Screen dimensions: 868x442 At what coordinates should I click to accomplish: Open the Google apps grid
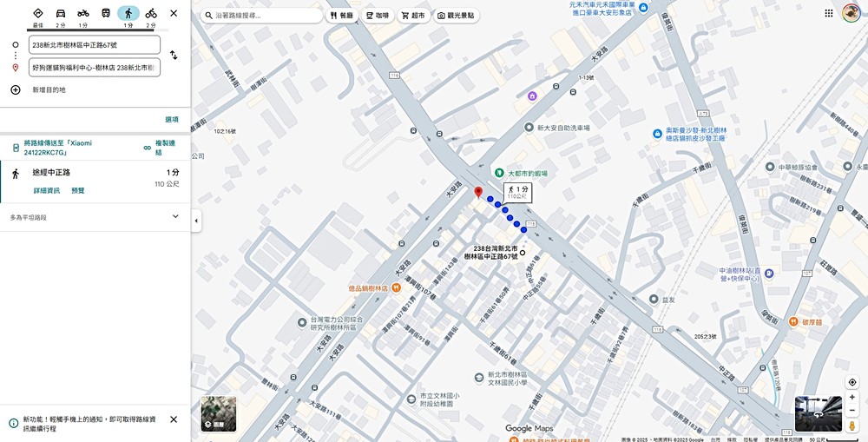click(829, 13)
